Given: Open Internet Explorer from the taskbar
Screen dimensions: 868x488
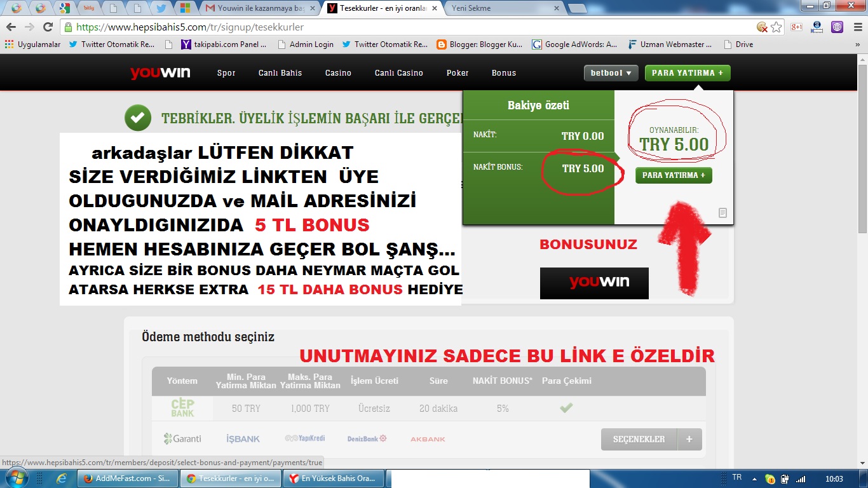Looking at the screenshot, I should point(62,478).
